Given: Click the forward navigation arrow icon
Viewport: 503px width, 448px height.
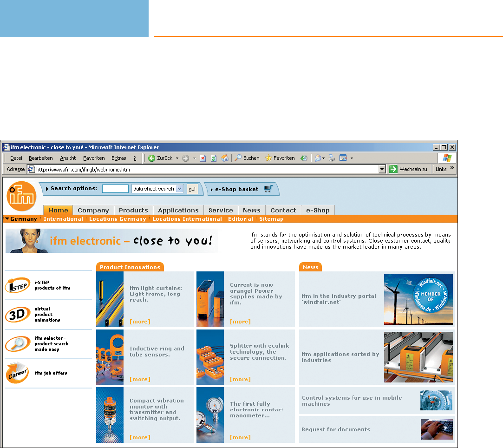Looking at the screenshot, I should point(185,158).
